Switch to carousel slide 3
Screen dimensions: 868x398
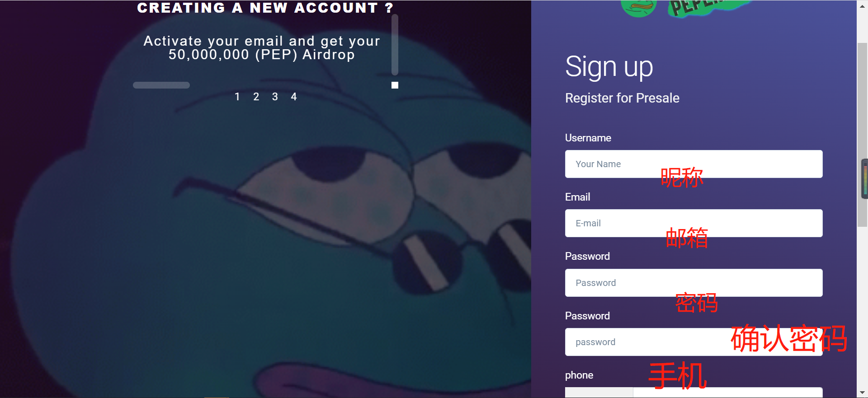pos(275,97)
